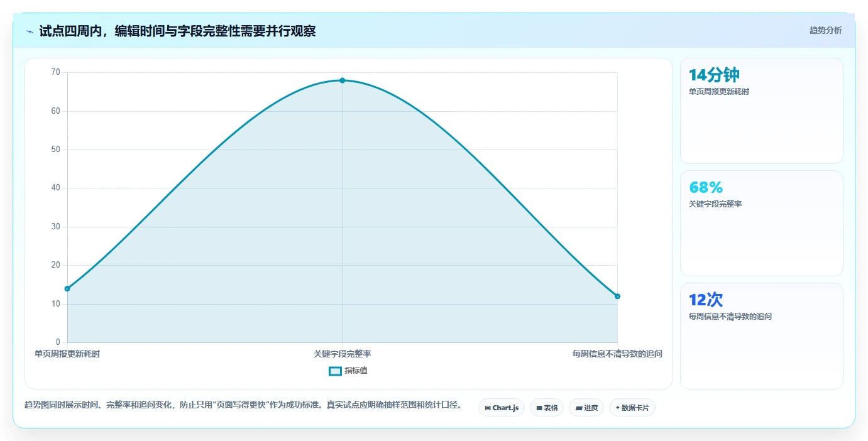868x441 pixels.
Task: Click the x-axis label 每周信息不清导致的追问
Action: [617, 354]
